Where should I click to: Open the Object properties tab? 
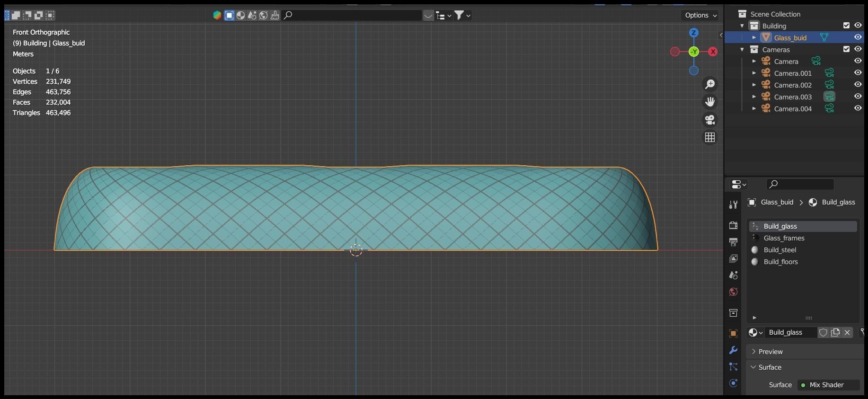[x=733, y=333]
